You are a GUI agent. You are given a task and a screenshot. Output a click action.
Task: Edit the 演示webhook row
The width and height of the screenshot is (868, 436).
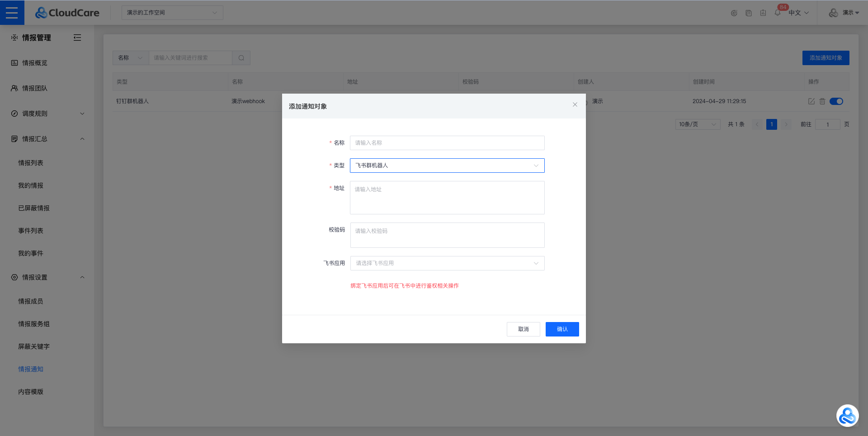pos(811,101)
